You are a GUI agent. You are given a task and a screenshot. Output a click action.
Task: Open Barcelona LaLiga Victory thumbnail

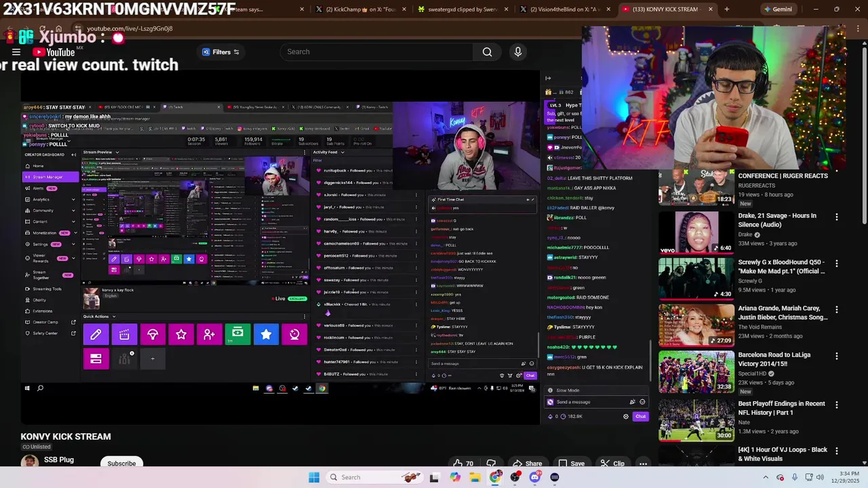[696, 371]
